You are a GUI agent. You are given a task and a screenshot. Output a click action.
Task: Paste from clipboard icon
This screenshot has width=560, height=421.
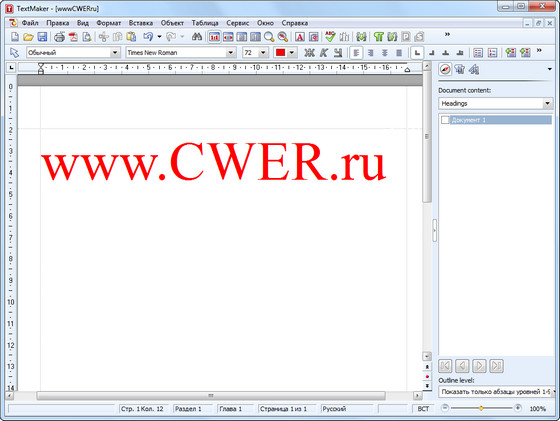(131, 37)
